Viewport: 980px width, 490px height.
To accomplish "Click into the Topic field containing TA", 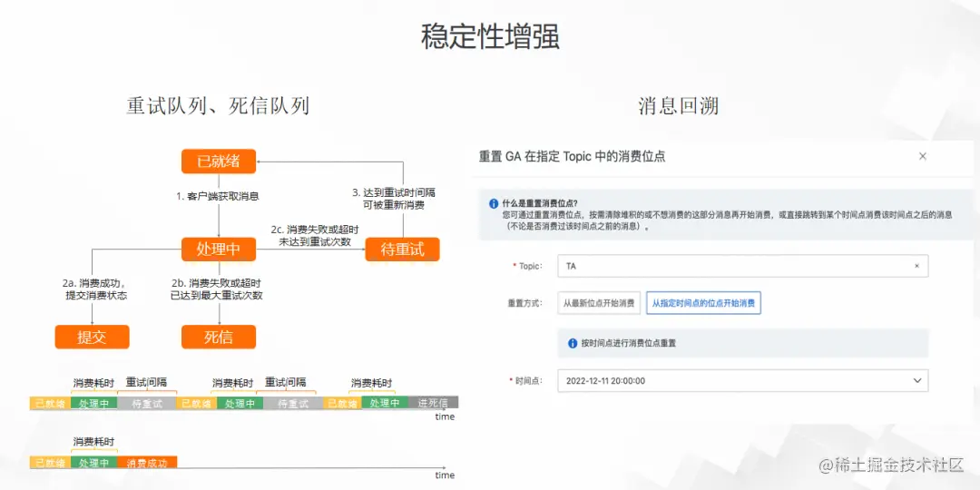I will tap(742, 266).
